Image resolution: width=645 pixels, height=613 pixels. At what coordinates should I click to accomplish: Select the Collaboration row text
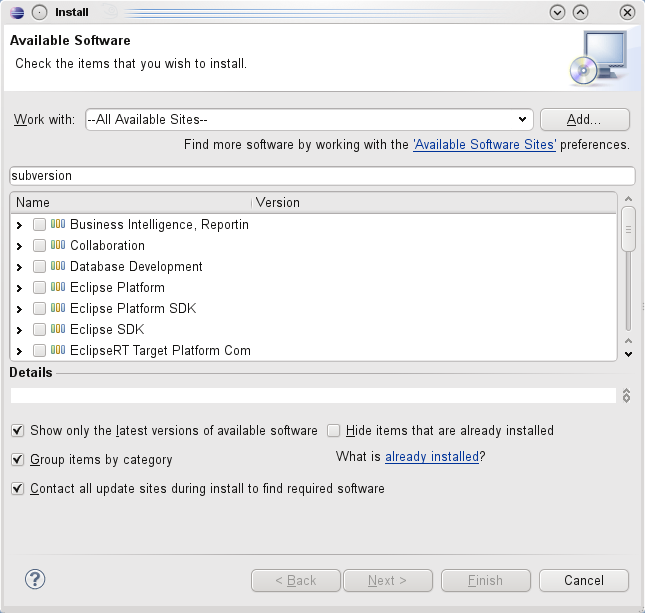(107, 246)
